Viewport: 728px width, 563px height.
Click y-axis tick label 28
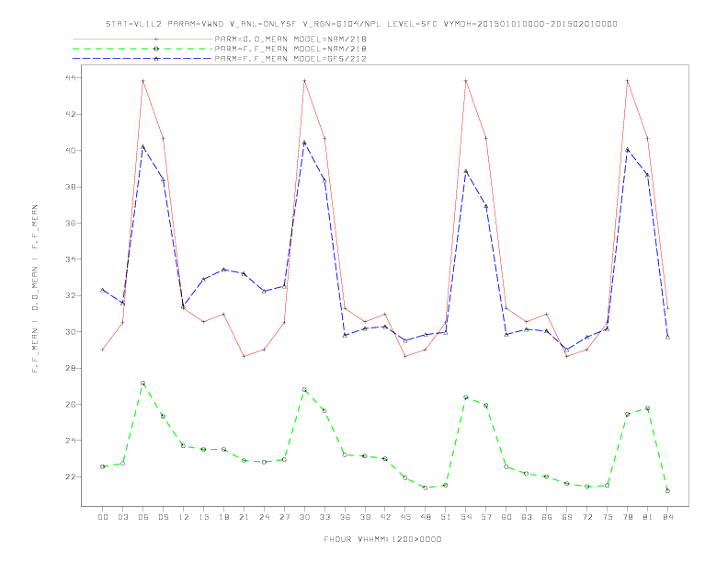coord(70,368)
